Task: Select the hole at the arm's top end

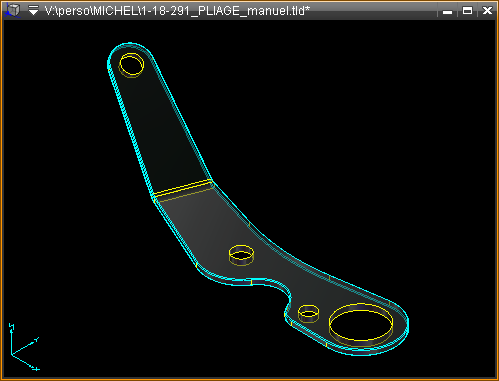Action: 131,65
